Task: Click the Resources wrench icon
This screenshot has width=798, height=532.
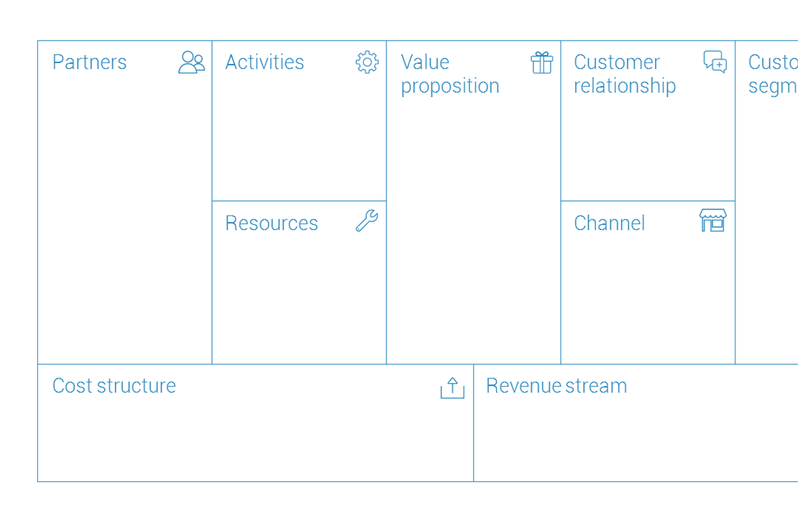Action: tap(366, 220)
